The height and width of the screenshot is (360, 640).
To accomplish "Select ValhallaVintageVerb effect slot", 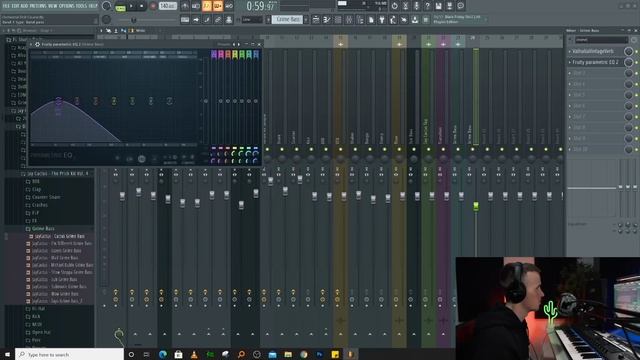I will click(x=593, y=51).
